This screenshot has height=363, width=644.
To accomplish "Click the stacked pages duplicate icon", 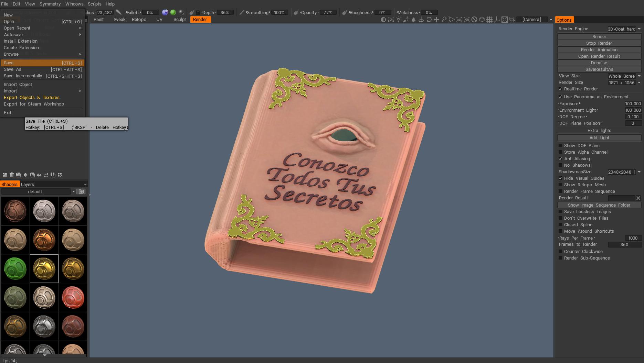I will (x=19, y=175).
